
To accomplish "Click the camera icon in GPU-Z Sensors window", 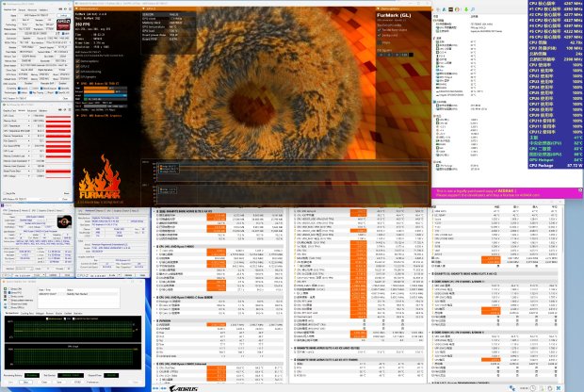I will 60,109.
